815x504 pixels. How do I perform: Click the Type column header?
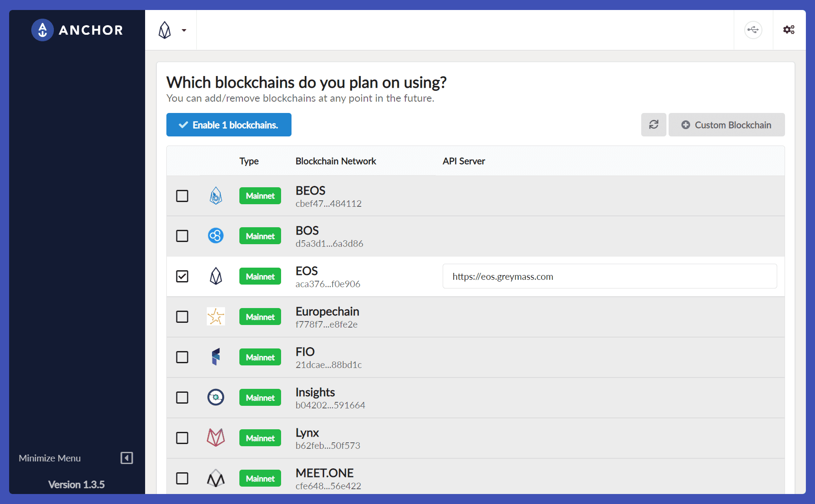tap(249, 161)
